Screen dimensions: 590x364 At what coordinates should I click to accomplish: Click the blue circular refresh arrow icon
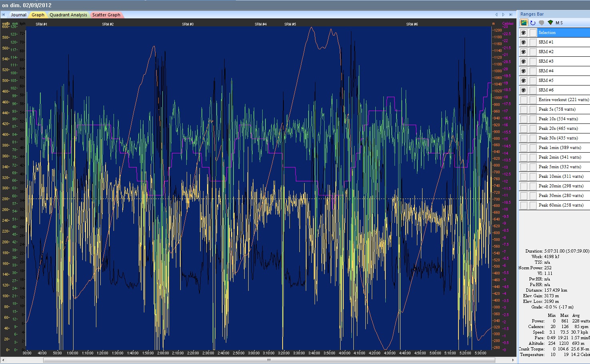point(533,23)
